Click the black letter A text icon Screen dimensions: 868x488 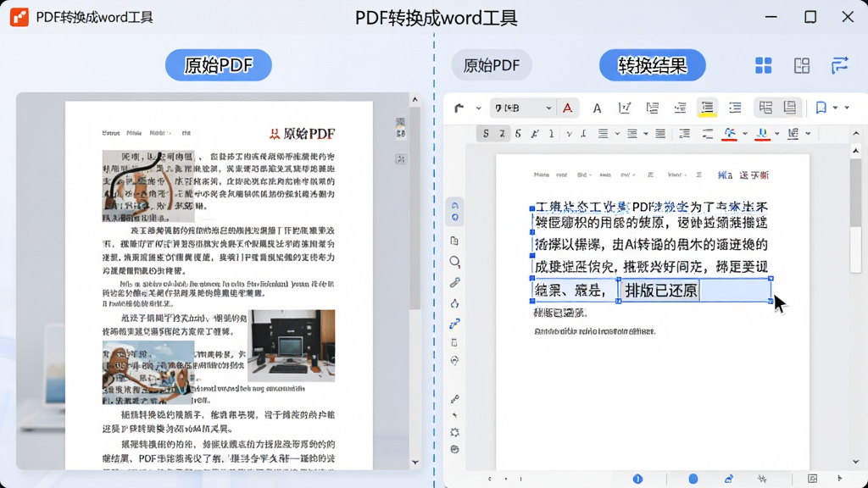tap(597, 108)
